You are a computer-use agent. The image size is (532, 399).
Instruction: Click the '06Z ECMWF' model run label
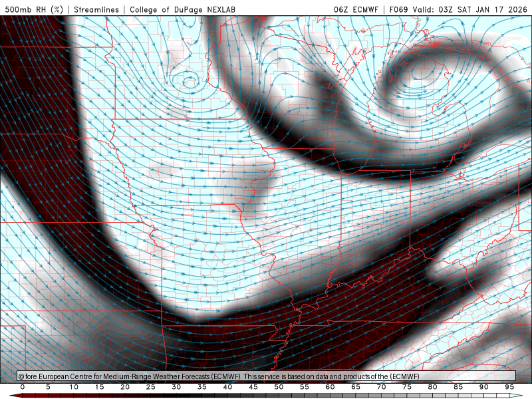[x=356, y=9]
